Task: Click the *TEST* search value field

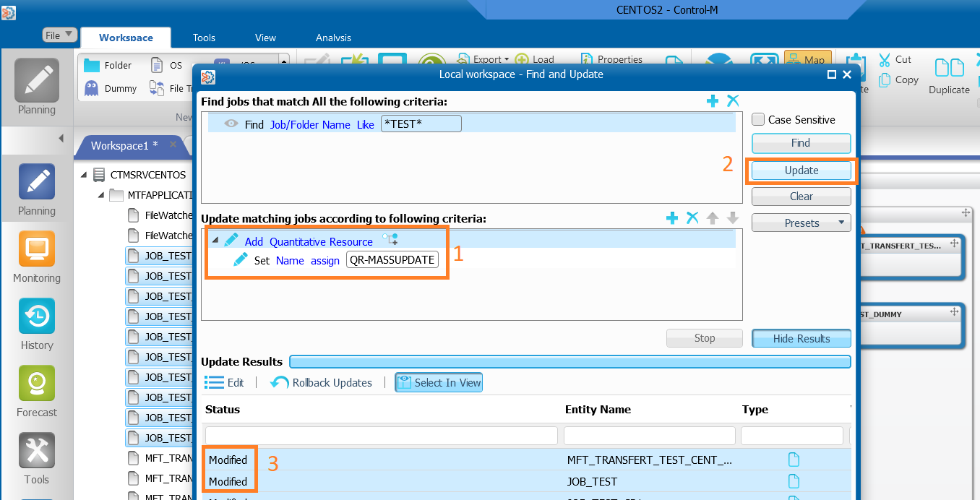Action: pyautogui.click(x=421, y=124)
